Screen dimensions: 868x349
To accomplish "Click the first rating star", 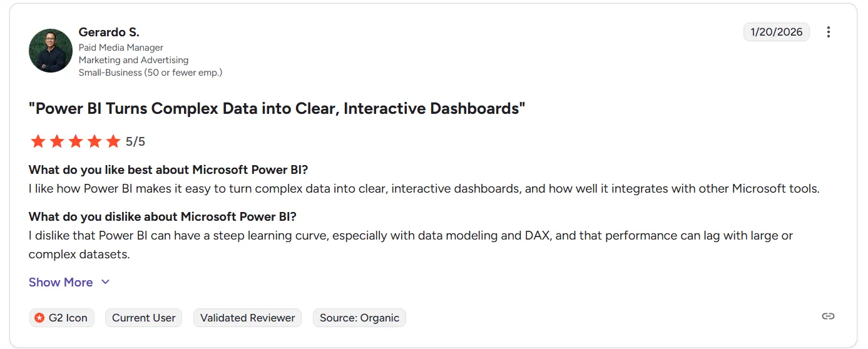I will tap(38, 141).
